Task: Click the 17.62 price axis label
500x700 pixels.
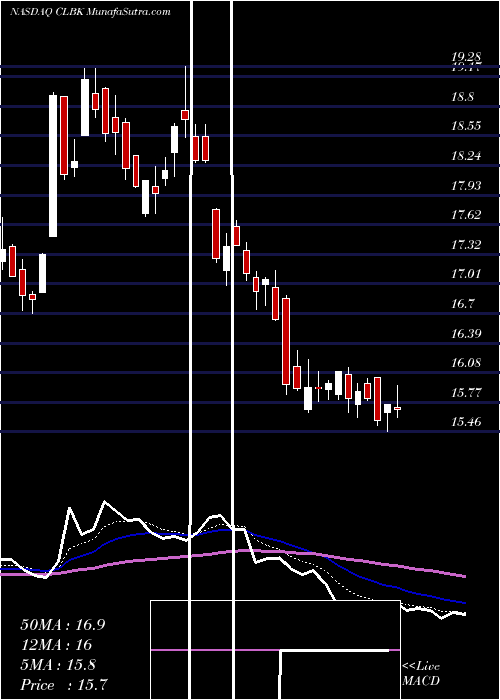Action: pyautogui.click(x=466, y=215)
